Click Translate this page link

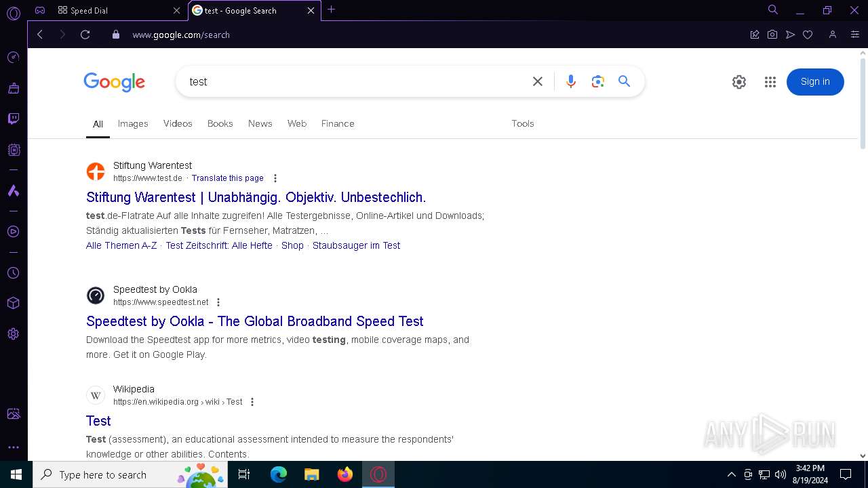pyautogui.click(x=227, y=178)
